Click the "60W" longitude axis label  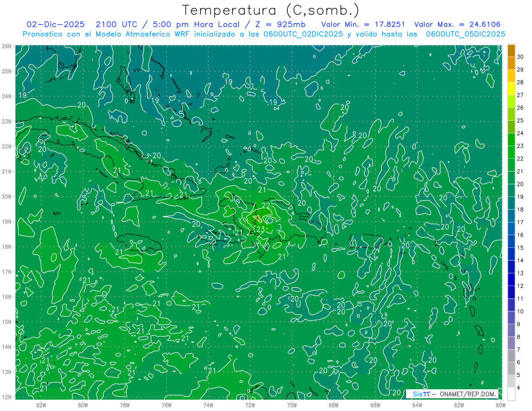pyautogui.click(x=501, y=405)
